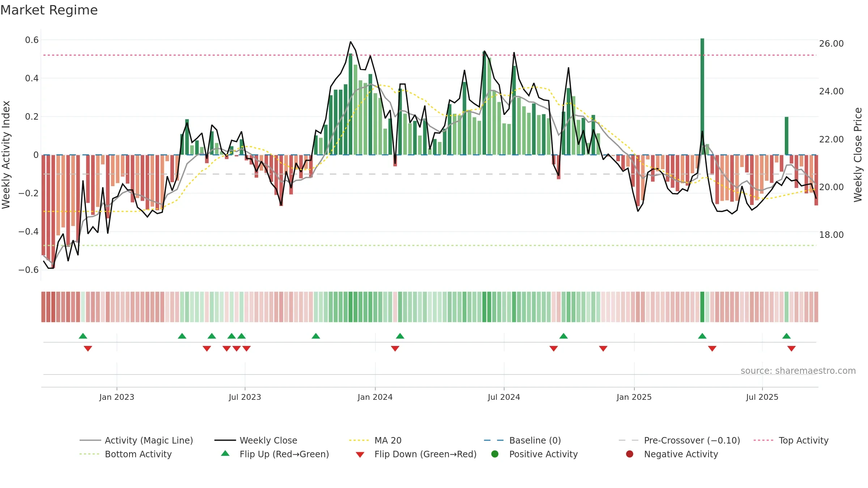This screenshot has width=868, height=488.
Task: Click the Weekly Close Price axis title
Action: 858,155
